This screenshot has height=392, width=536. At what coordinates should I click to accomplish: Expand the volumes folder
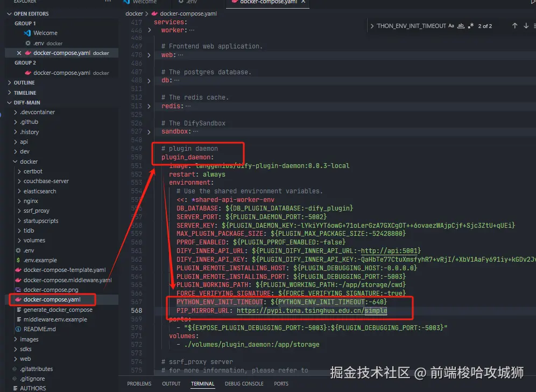[x=19, y=241]
